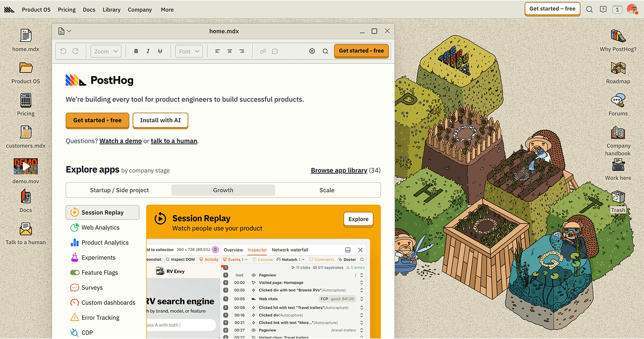
Task: Toggle bold formatting in the editor toolbar
Action: click(136, 51)
